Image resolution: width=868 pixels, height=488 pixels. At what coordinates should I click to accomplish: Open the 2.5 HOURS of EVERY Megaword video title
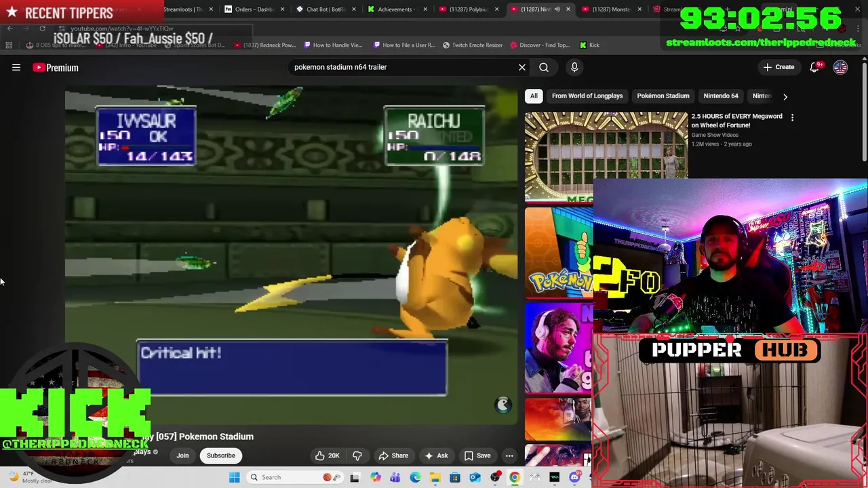737,121
